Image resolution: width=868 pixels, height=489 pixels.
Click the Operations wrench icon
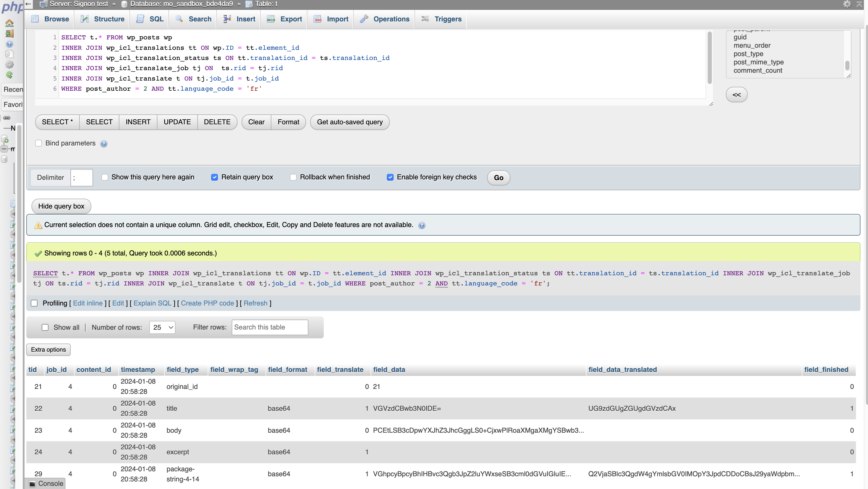(364, 19)
